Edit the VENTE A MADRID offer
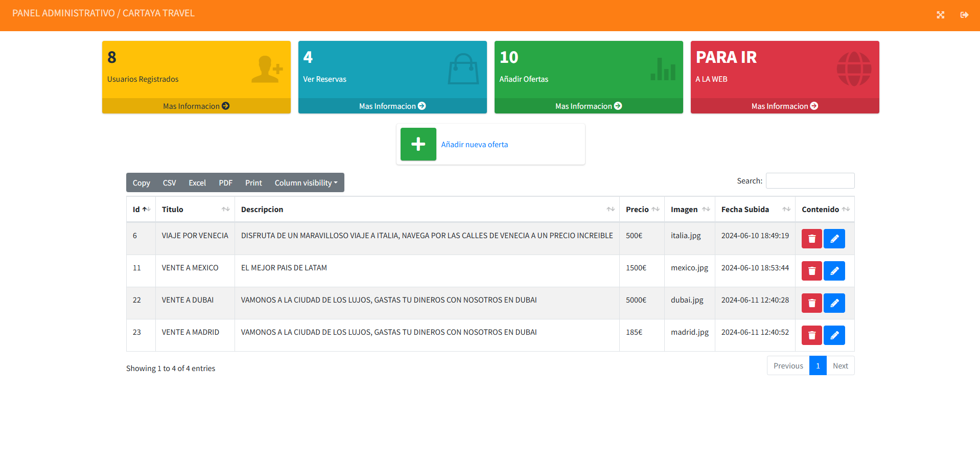 pos(834,335)
